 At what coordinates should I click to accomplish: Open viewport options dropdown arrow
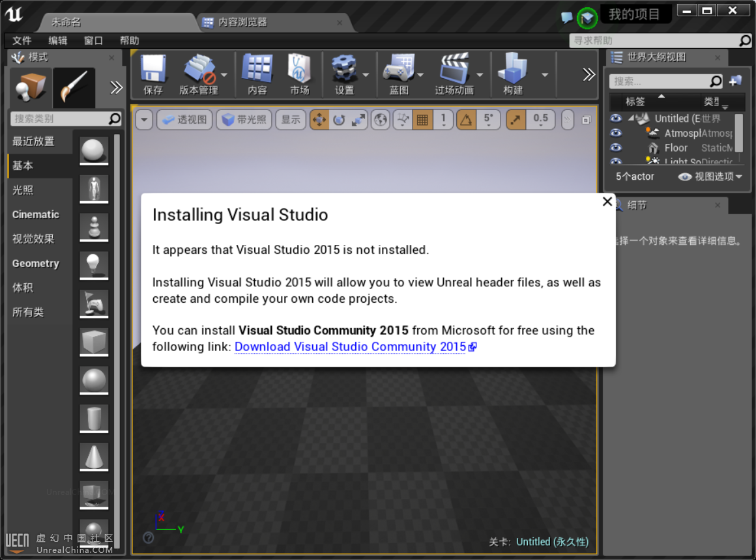tap(144, 120)
